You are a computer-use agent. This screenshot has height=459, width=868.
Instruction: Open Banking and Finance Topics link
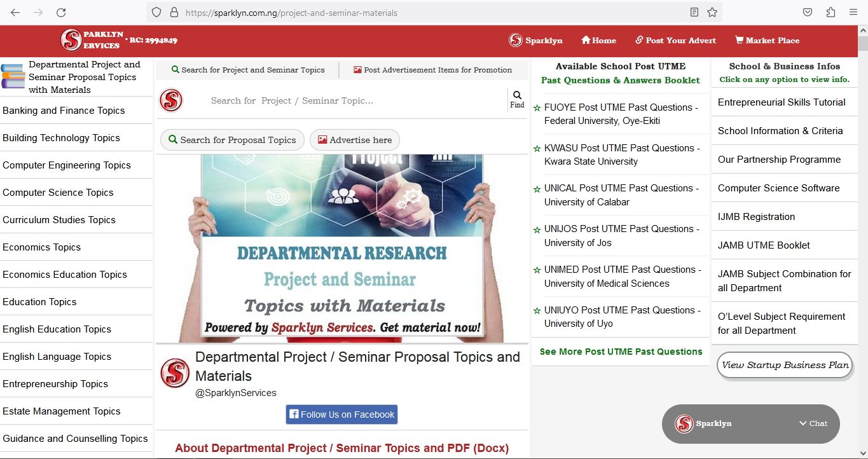pyautogui.click(x=64, y=111)
